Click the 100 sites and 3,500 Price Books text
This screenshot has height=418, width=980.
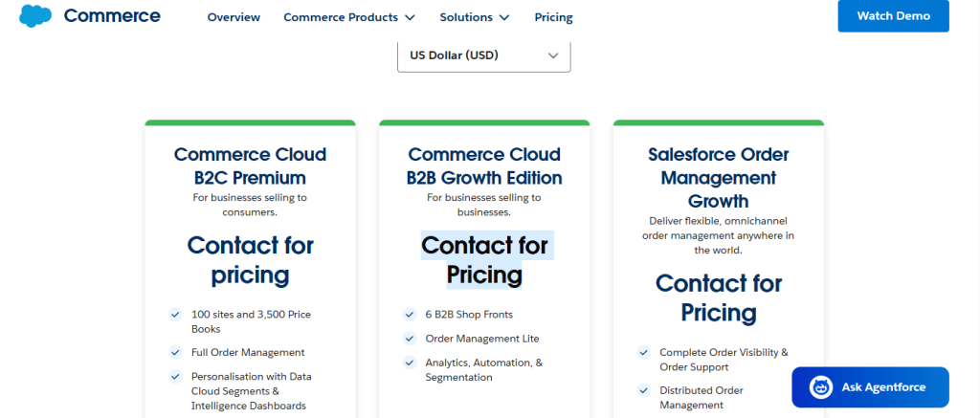point(252,321)
